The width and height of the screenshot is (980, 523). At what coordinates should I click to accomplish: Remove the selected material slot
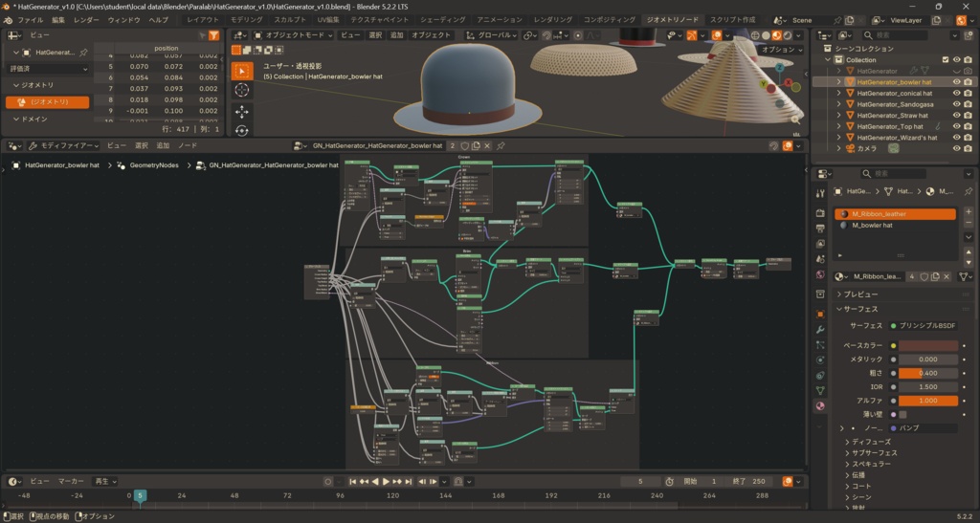point(969,224)
